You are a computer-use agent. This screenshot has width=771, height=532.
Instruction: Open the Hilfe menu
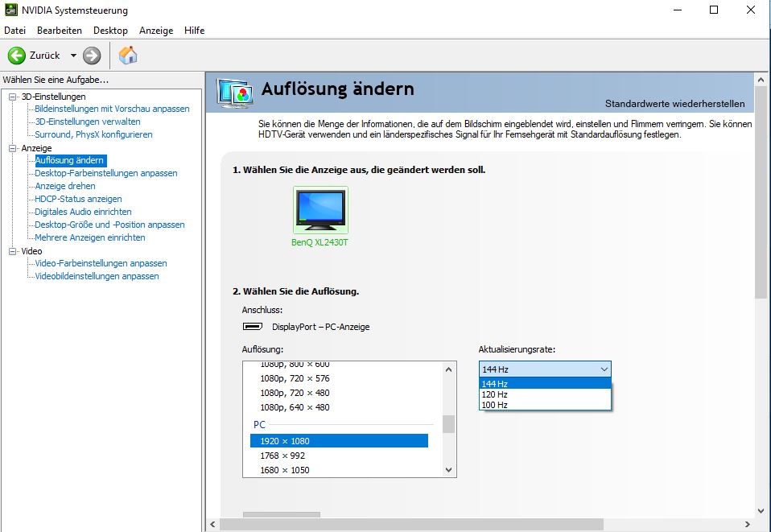point(194,31)
